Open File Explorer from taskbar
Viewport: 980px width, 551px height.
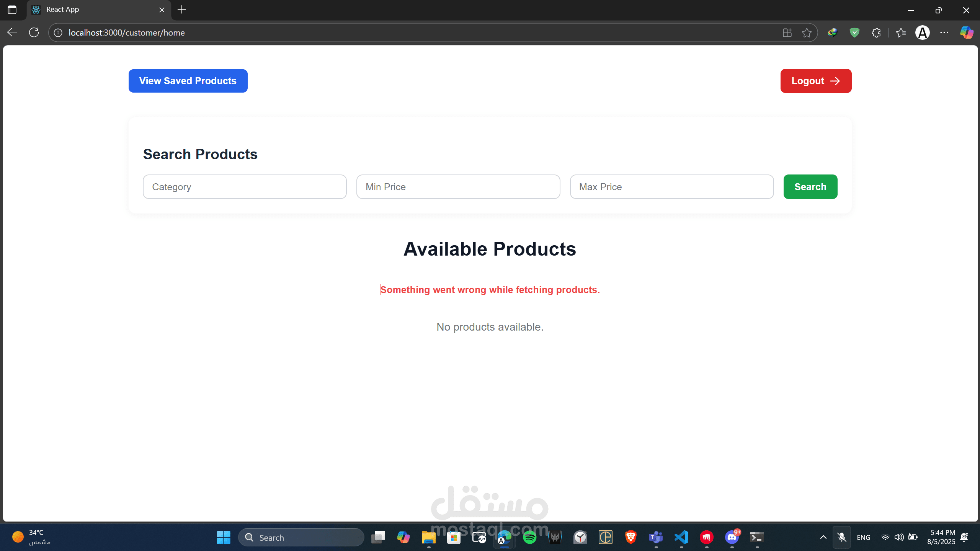[429, 537]
